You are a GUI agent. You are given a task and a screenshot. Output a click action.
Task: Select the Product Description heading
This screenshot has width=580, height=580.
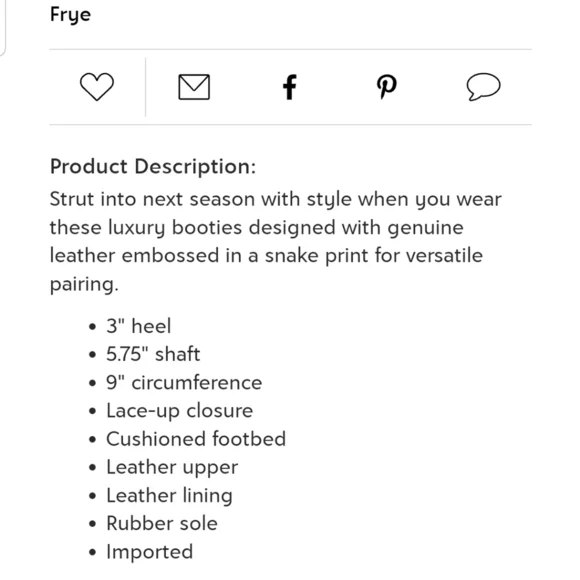point(153,166)
